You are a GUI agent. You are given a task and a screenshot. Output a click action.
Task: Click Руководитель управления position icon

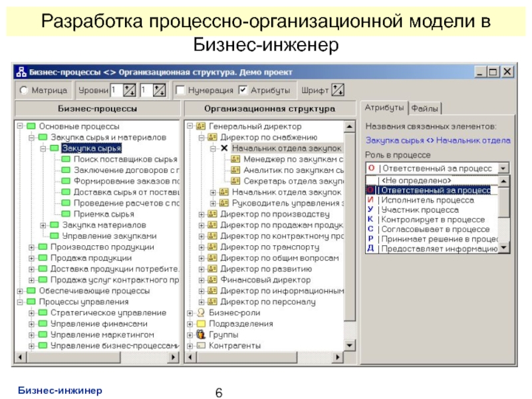(224, 203)
